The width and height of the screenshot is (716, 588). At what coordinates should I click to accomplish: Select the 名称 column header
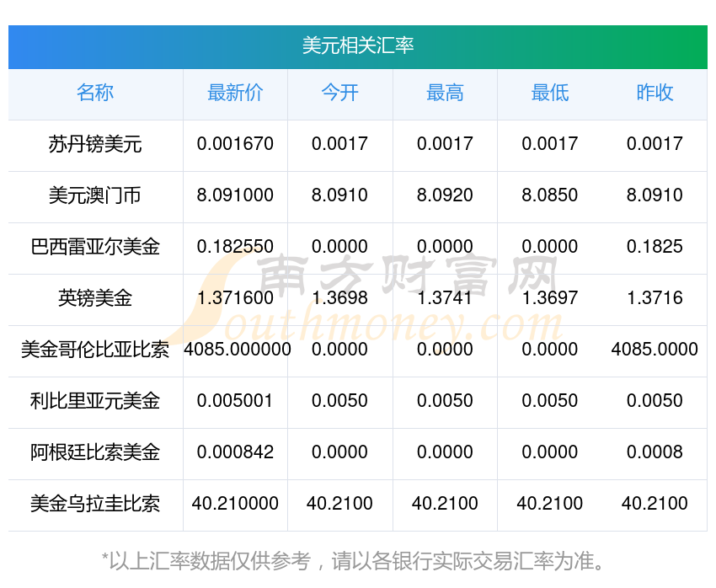click(95, 93)
